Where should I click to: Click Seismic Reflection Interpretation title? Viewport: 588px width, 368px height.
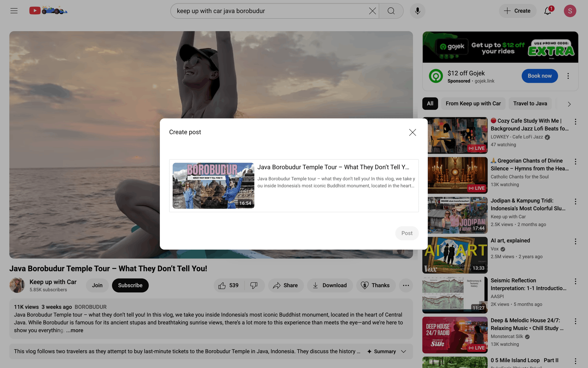click(x=528, y=284)
